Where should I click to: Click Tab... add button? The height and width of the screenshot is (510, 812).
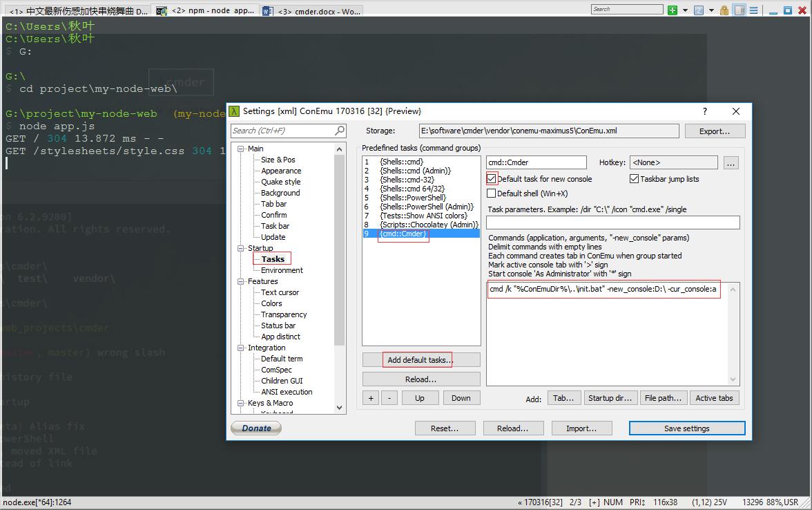tap(563, 398)
